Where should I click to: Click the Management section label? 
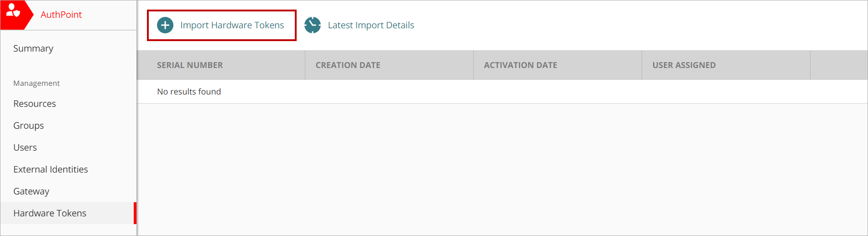pyautogui.click(x=37, y=83)
